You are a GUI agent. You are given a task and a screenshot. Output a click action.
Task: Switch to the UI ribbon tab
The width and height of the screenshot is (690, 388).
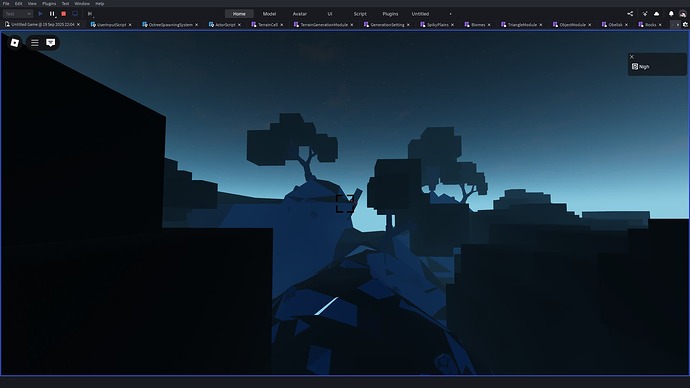(330, 14)
